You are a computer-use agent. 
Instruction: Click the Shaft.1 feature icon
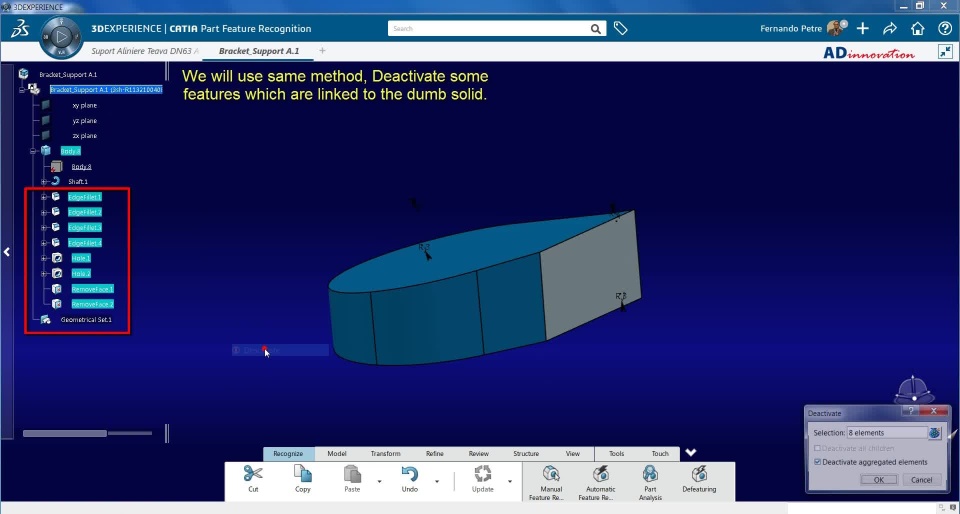(x=56, y=181)
